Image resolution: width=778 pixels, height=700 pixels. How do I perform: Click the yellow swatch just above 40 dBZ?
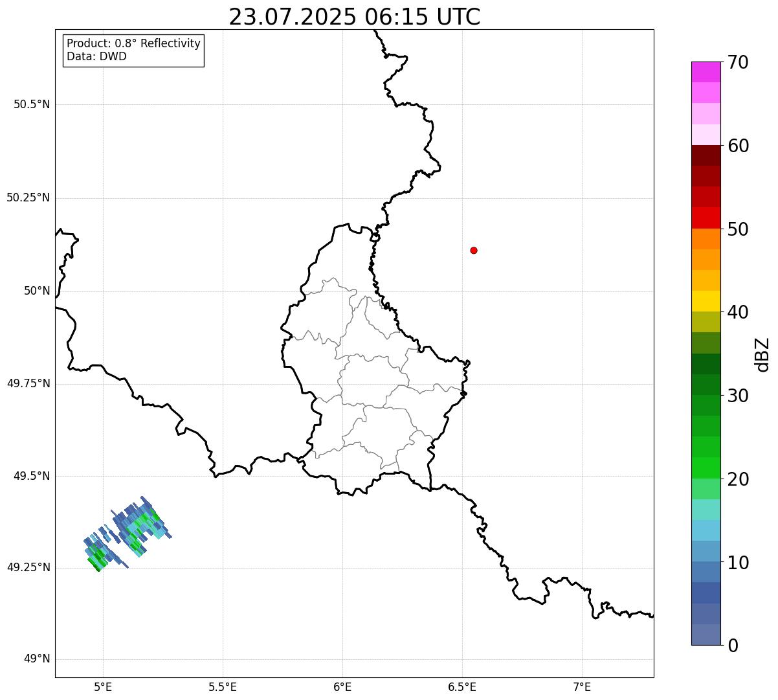point(706,301)
